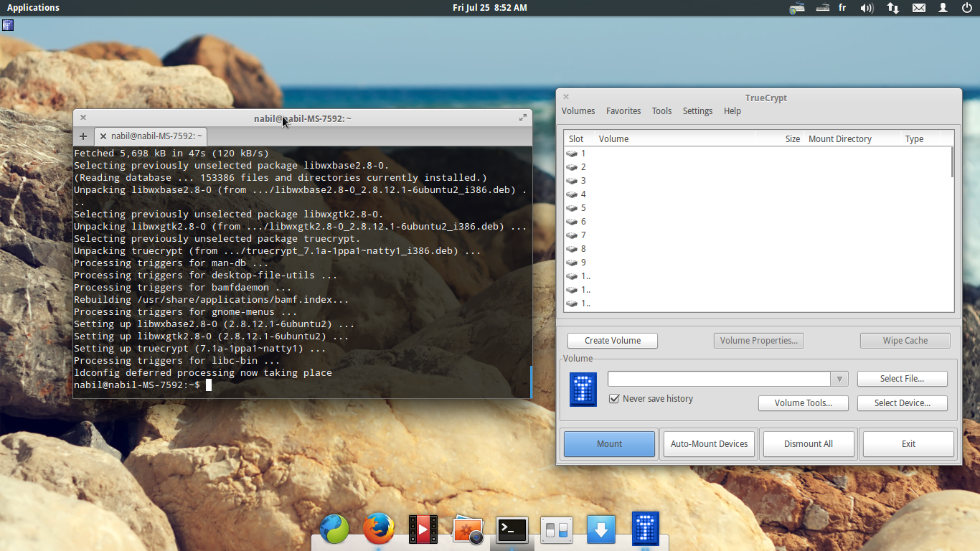Open the volume sound indicator

click(x=867, y=8)
